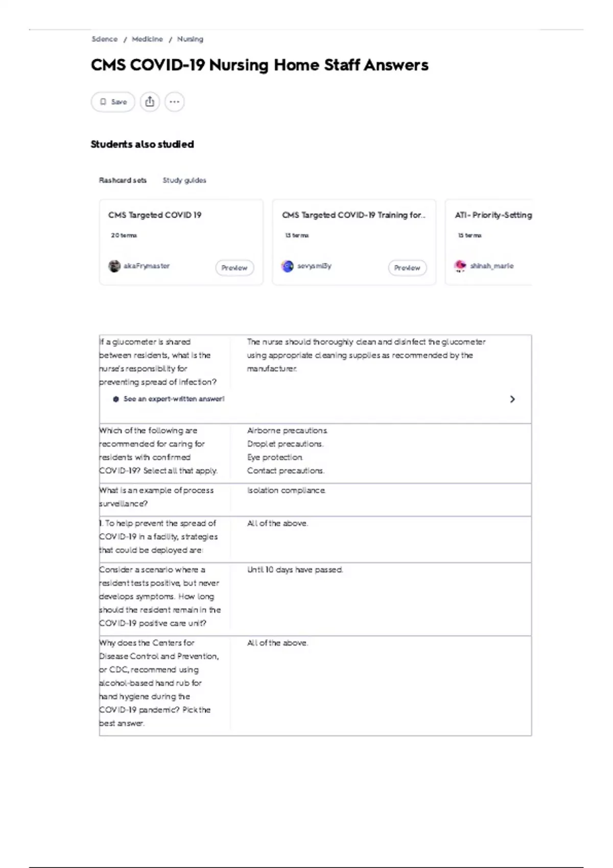
Task: Go to Medicine breadcrumb link
Action: tap(147, 39)
